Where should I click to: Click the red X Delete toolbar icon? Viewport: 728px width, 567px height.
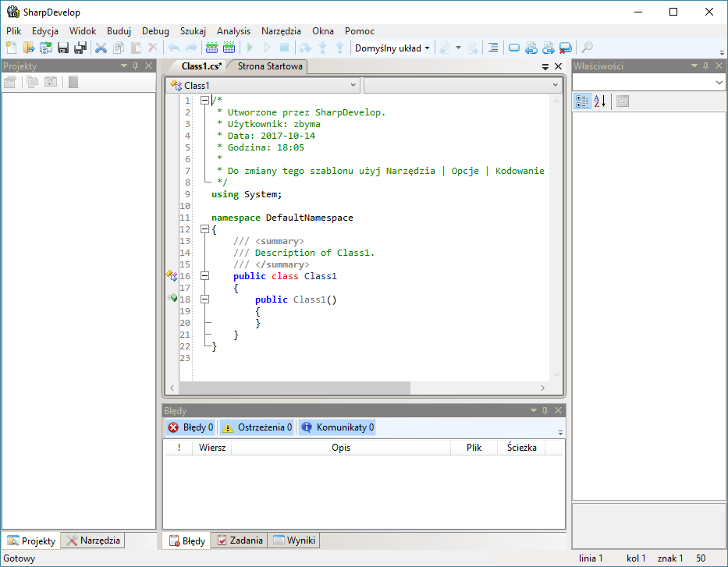153,48
